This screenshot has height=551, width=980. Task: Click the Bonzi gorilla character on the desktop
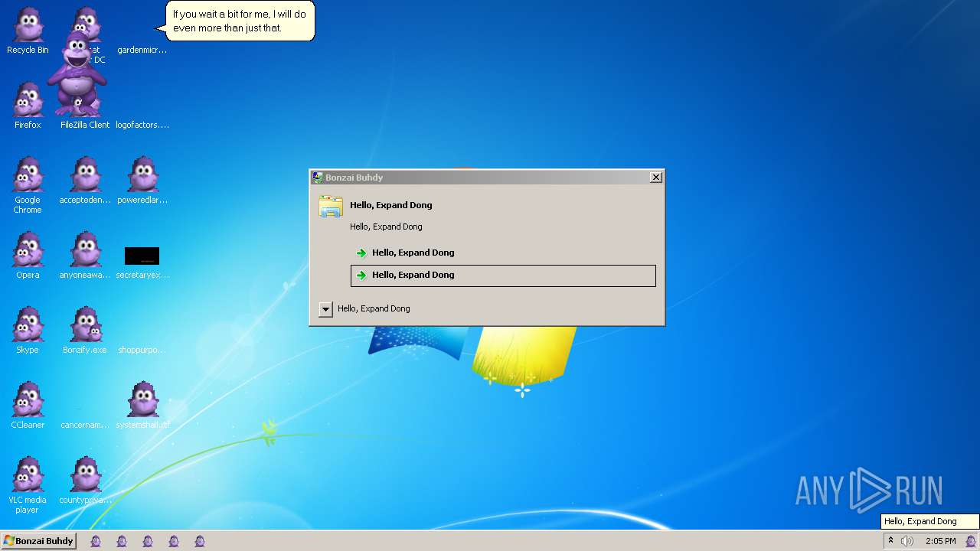coord(77,73)
